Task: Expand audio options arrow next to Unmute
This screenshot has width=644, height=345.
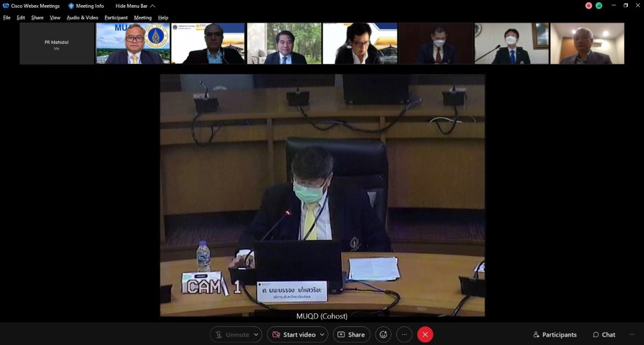Action: 256,335
